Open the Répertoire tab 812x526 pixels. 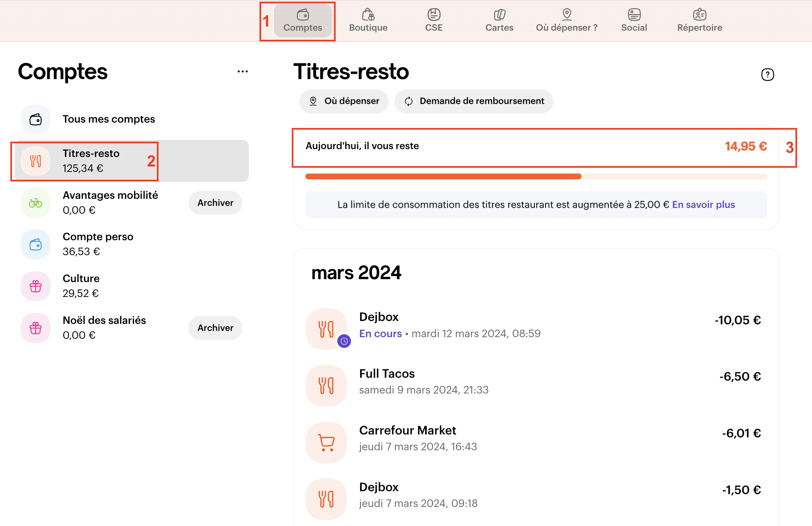699,20
